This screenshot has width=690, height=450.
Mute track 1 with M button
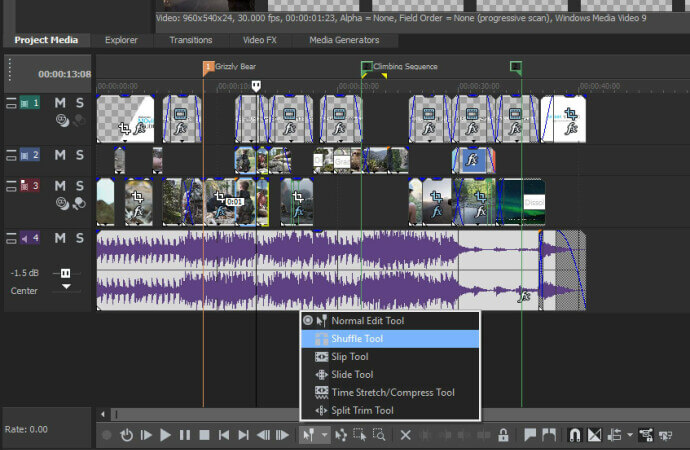coord(60,103)
